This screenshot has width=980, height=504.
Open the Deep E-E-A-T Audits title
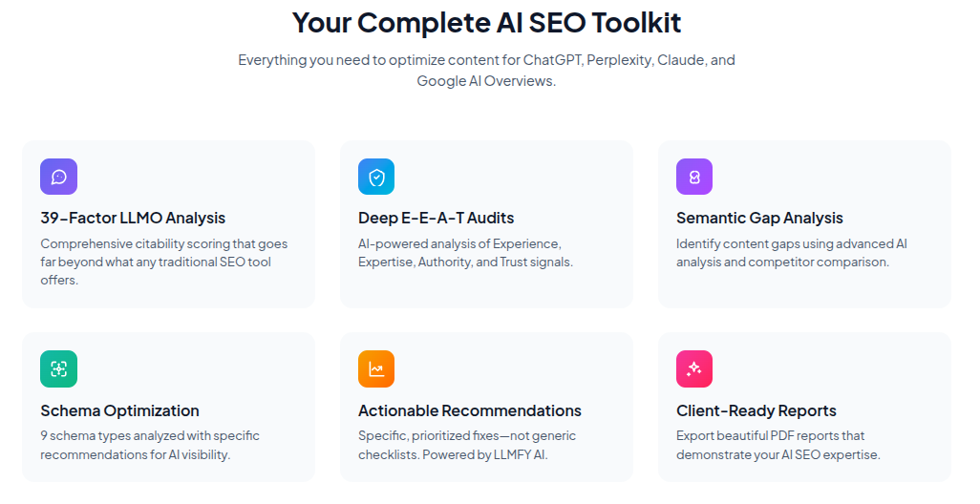coord(436,218)
